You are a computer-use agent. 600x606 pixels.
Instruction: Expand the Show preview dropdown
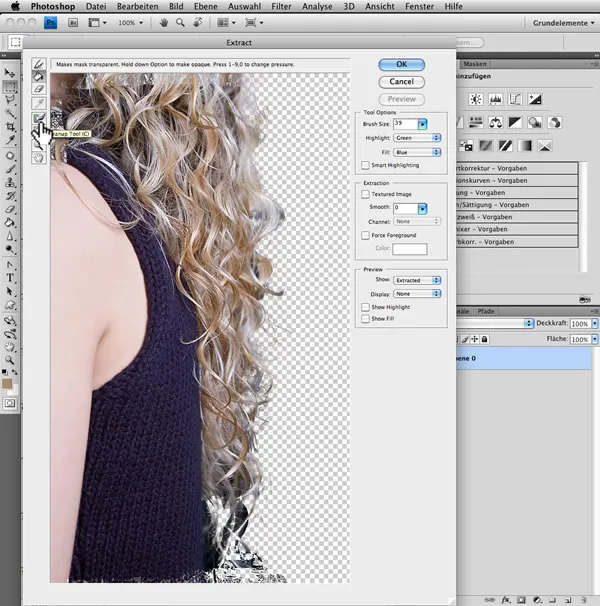click(417, 281)
